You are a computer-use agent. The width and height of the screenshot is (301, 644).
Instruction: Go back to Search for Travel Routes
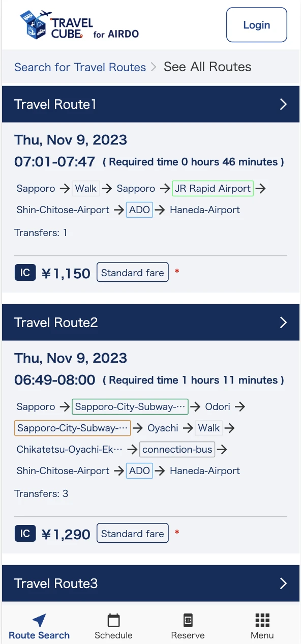coord(80,67)
